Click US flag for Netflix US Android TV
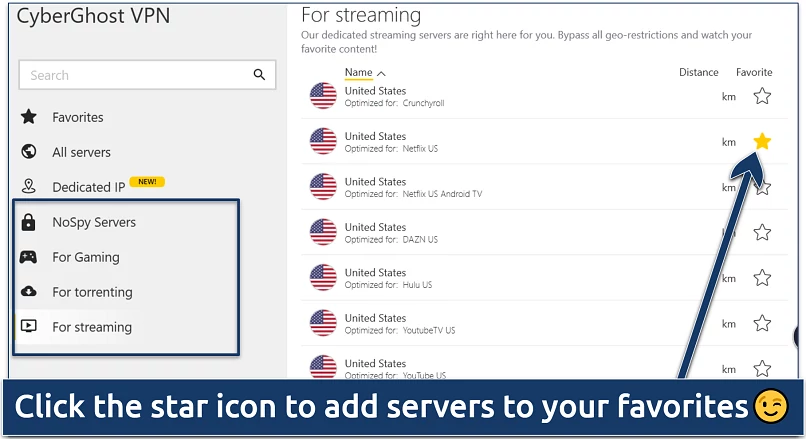Image resolution: width=806 pixels, height=439 pixels. pos(323,187)
